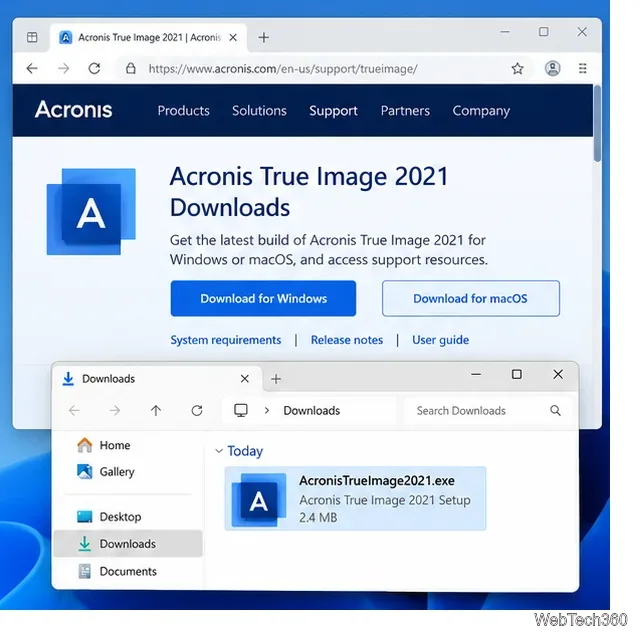
Task: Refresh the Downloads folder view
Action: (x=197, y=410)
